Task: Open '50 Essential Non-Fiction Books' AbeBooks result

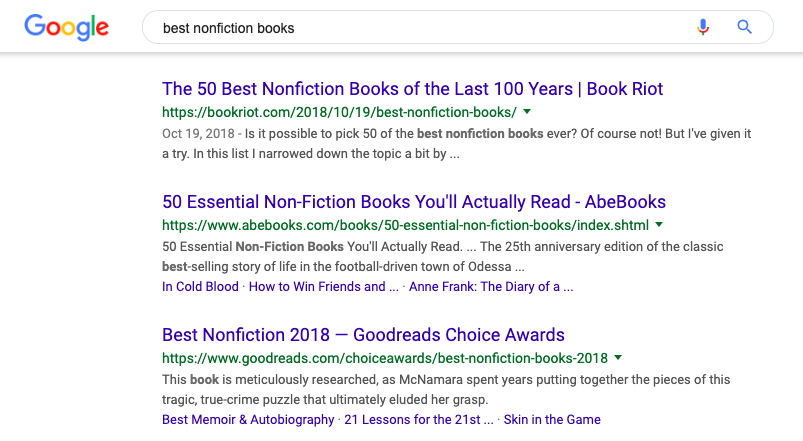Action: 414,202
